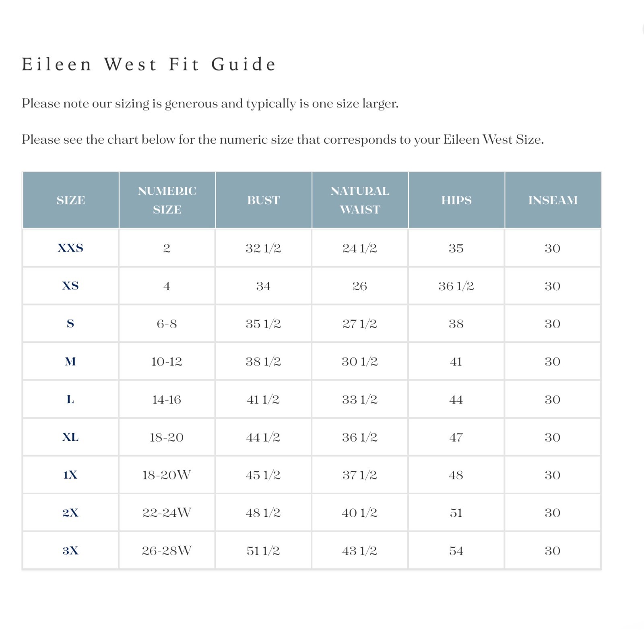Click the XXS size label

point(70,248)
